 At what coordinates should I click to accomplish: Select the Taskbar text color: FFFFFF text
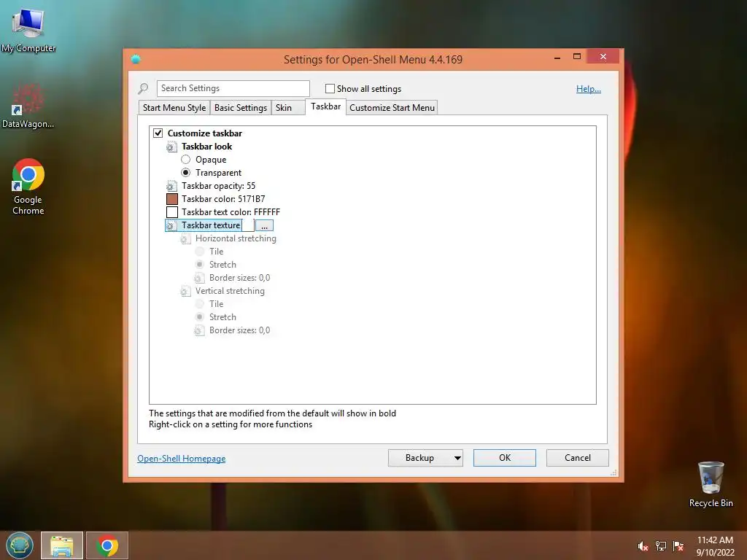tap(231, 212)
